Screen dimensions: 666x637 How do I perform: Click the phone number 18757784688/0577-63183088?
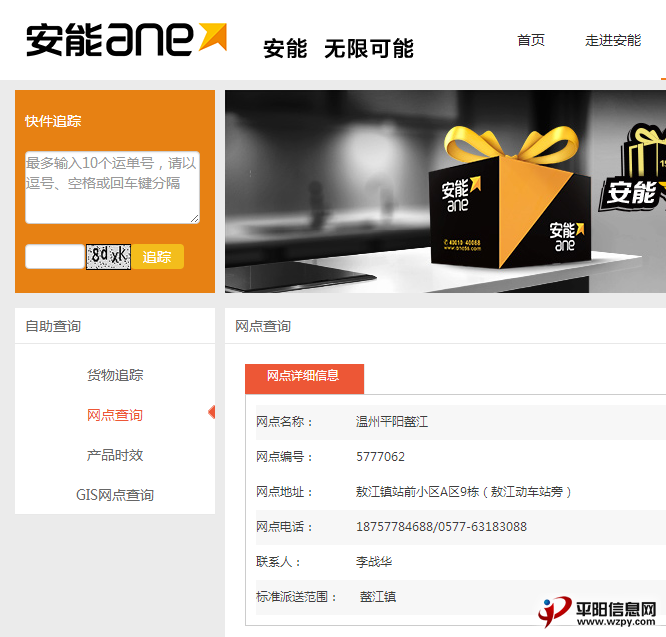[x=441, y=527]
